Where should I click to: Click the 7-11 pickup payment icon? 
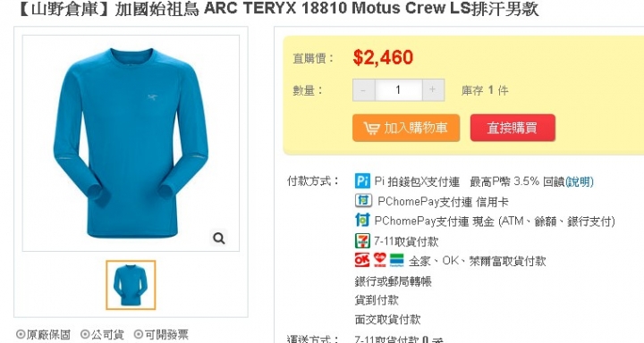[x=362, y=240]
